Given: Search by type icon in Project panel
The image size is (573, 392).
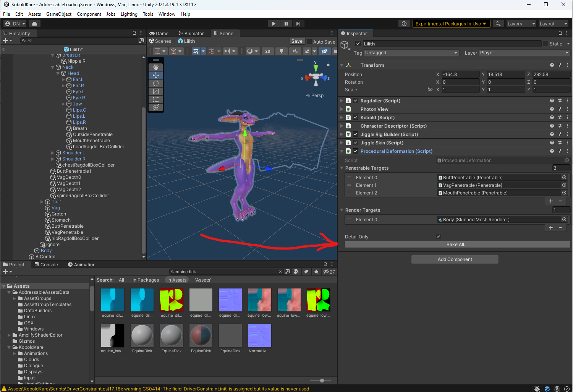Looking at the screenshot, I should tap(296, 272).
